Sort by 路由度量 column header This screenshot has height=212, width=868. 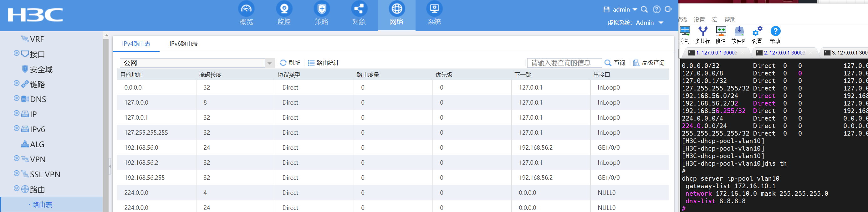pyautogui.click(x=368, y=75)
